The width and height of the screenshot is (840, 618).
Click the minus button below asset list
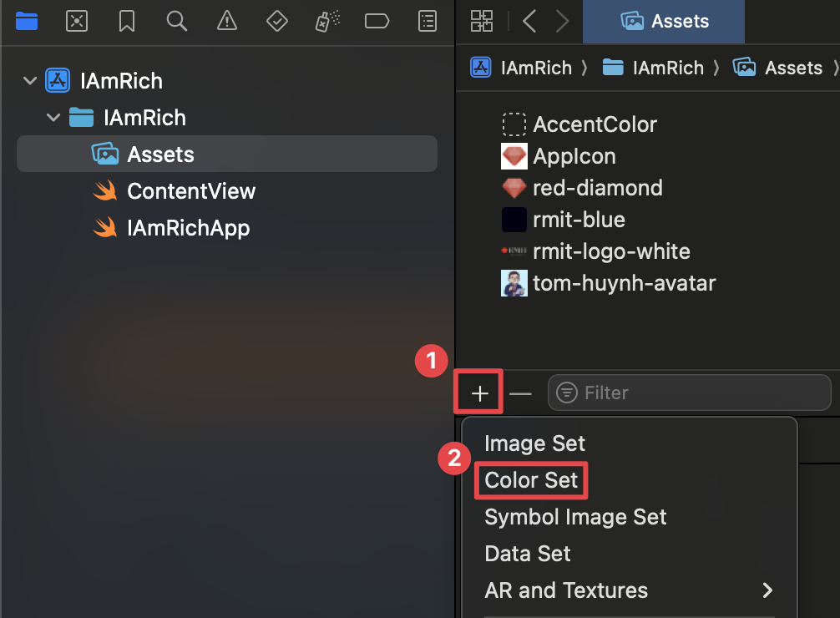(521, 392)
